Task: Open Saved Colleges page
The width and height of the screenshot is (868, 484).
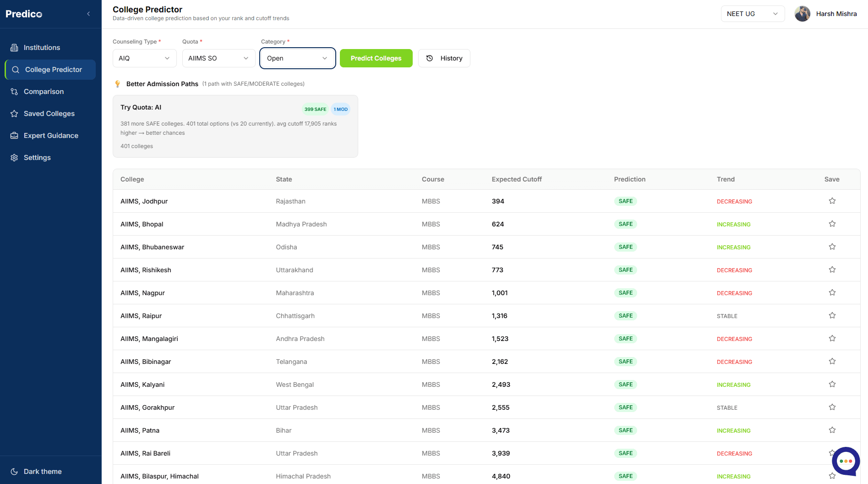Action: click(50, 114)
